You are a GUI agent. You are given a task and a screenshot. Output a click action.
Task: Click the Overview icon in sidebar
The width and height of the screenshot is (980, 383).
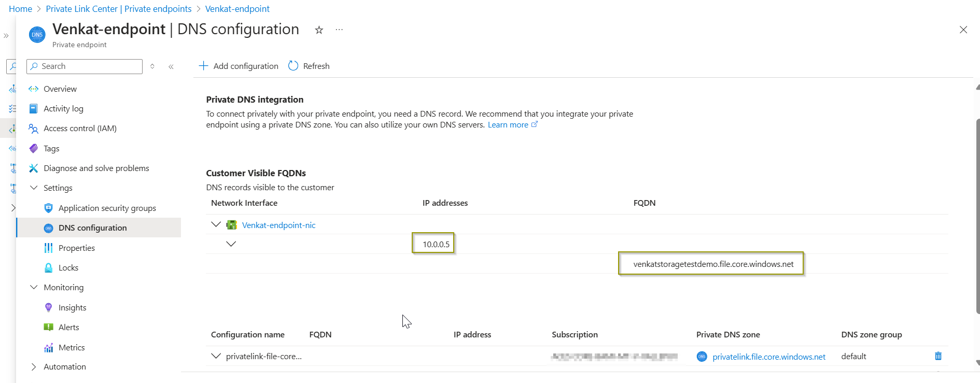pyautogui.click(x=34, y=89)
